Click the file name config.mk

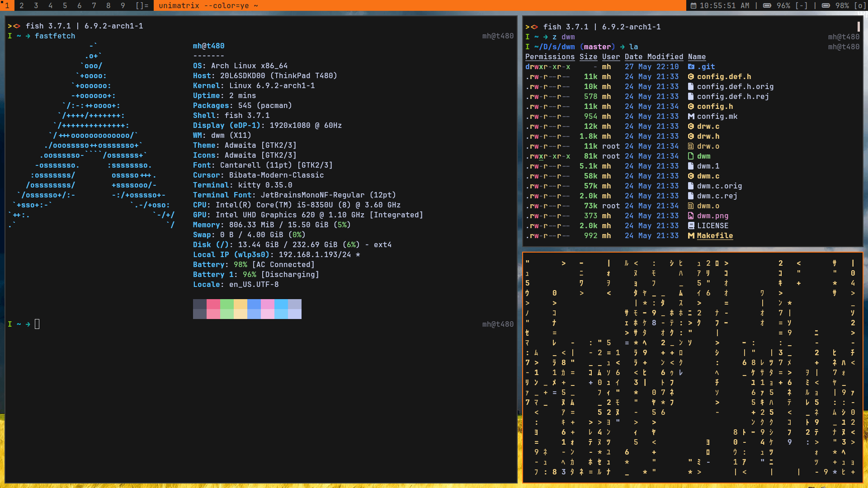[x=717, y=117]
